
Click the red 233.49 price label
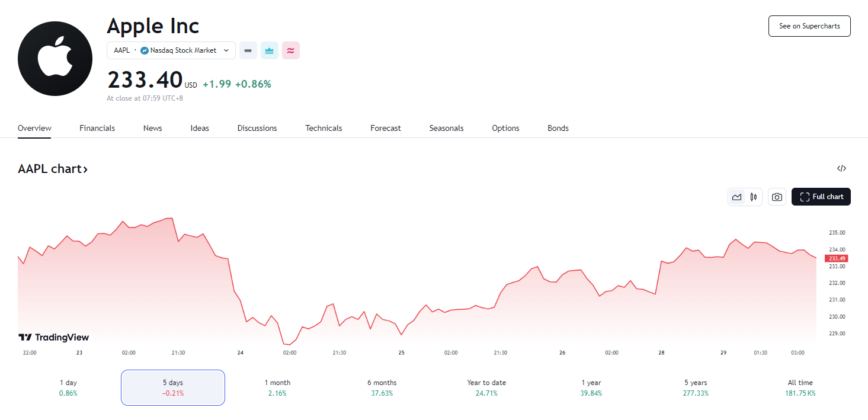point(837,258)
